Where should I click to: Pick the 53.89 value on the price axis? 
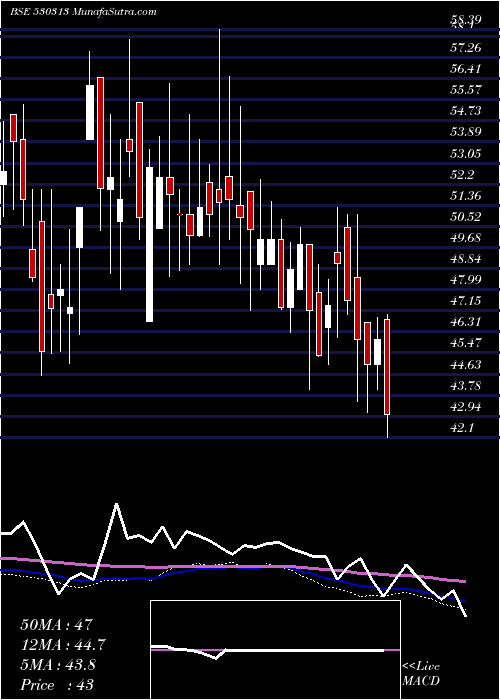click(x=466, y=132)
